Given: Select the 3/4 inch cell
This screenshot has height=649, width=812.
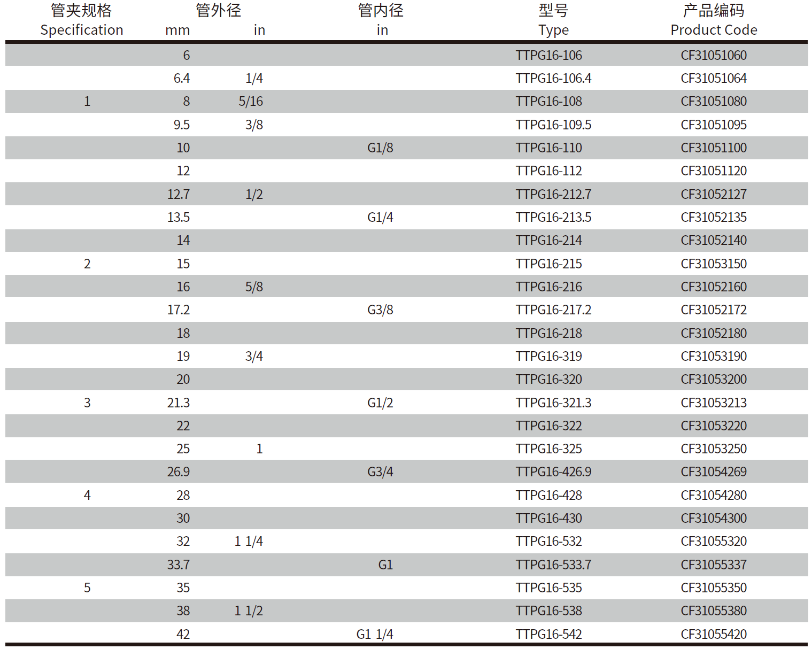Looking at the screenshot, I should pos(254,356).
